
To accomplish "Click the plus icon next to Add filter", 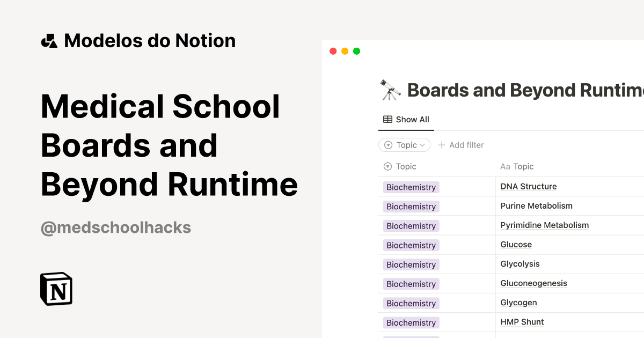I will (x=441, y=145).
